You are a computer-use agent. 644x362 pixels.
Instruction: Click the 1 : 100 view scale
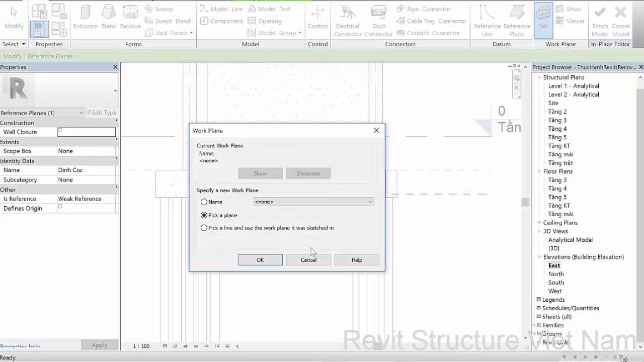click(x=141, y=346)
